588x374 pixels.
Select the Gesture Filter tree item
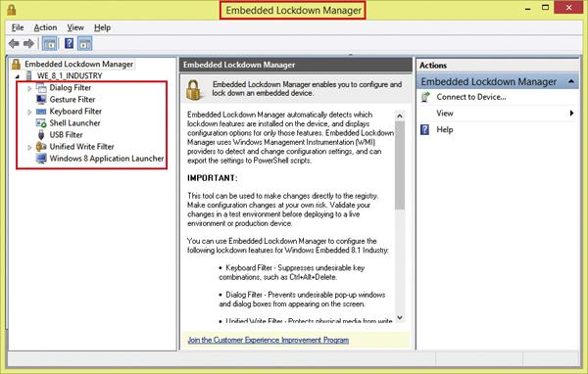pyautogui.click(x=73, y=99)
